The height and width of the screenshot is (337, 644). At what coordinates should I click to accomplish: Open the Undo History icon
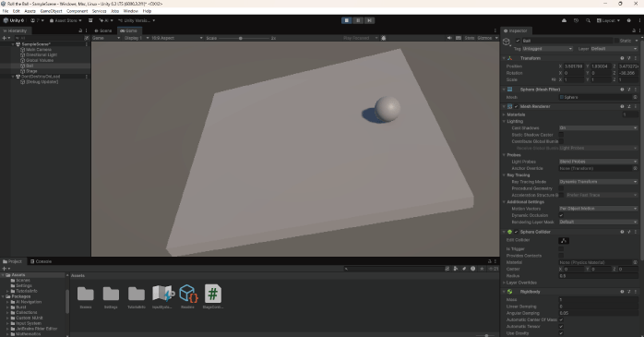[576, 20]
